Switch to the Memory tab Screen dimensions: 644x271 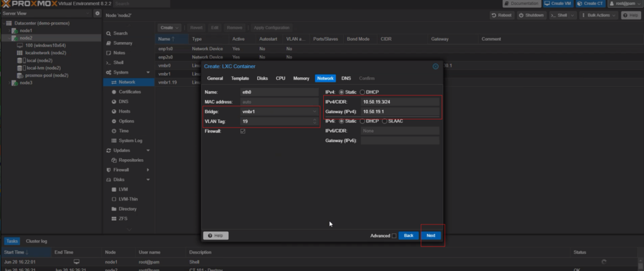pos(301,79)
